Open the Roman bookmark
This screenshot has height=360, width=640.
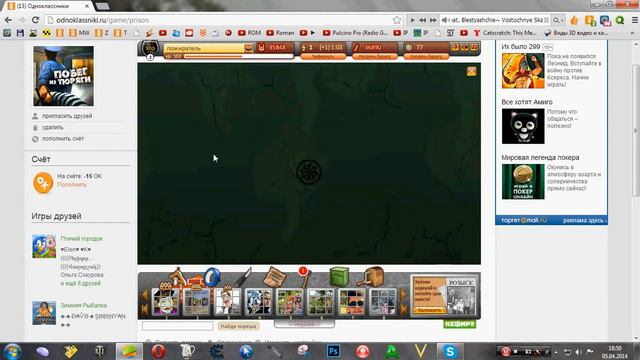pos(280,33)
